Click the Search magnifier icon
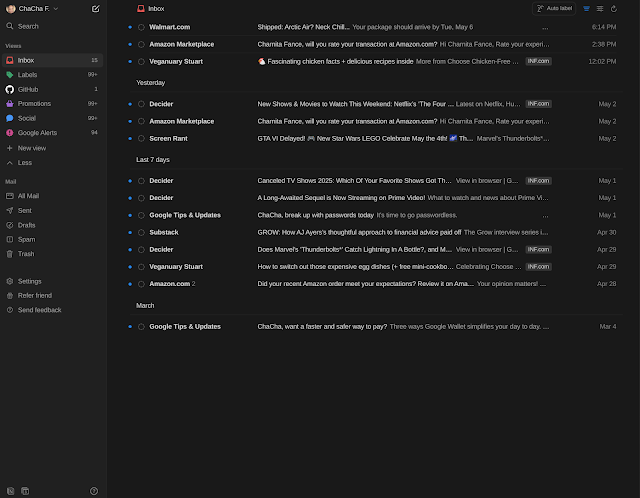This screenshot has height=498, width=640. (x=10, y=26)
